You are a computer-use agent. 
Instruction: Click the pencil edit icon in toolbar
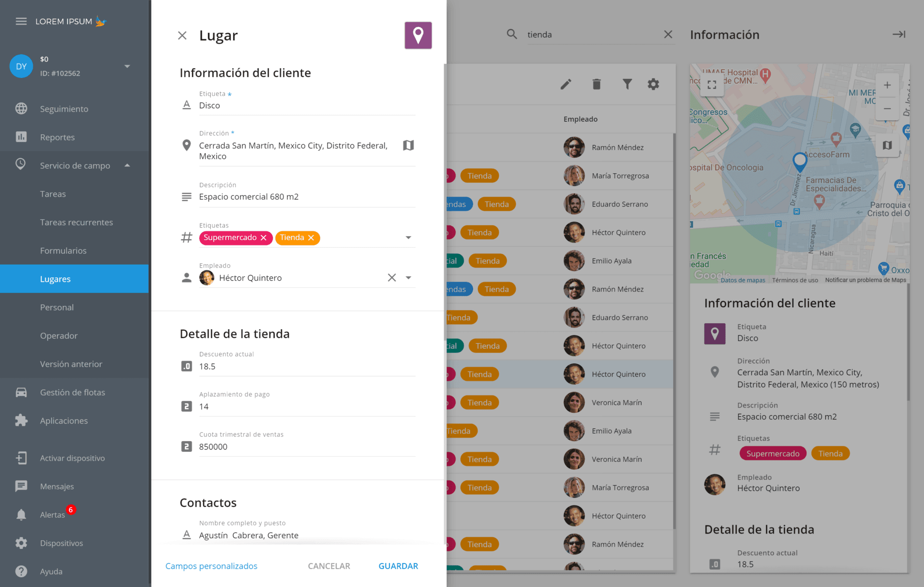pyautogui.click(x=566, y=84)
